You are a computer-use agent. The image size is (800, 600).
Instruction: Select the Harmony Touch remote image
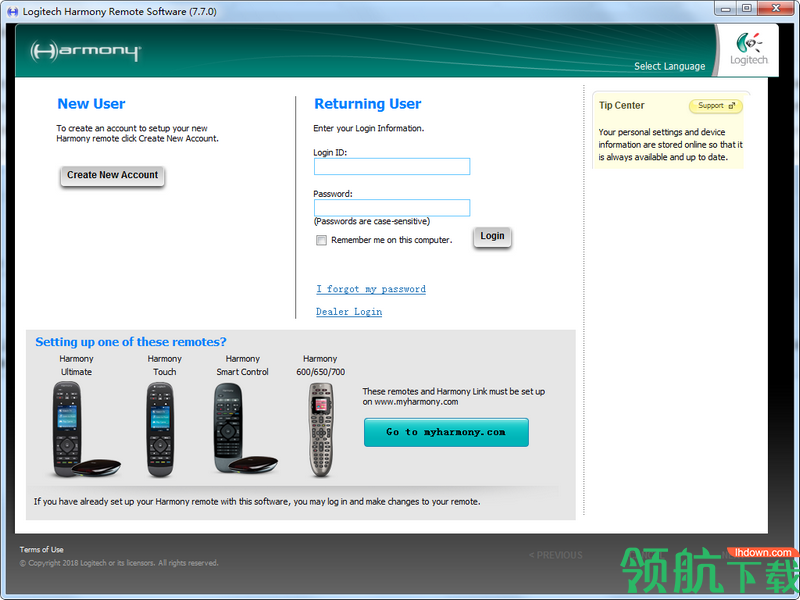click(160, 429)
